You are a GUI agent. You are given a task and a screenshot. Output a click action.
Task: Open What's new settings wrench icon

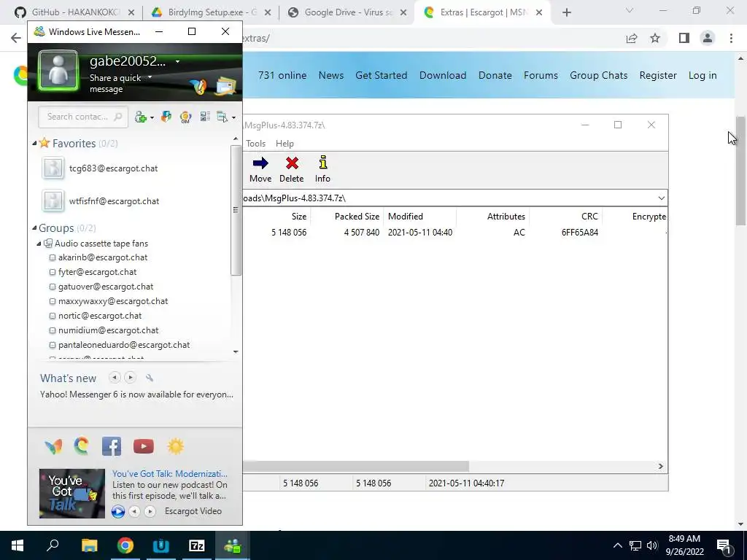click(x=150, y=378)
